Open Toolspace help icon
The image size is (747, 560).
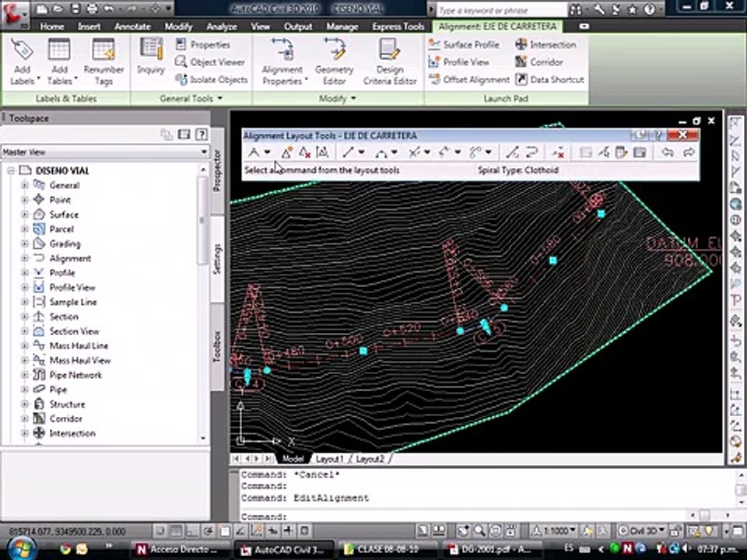click(x=202, y=135)
